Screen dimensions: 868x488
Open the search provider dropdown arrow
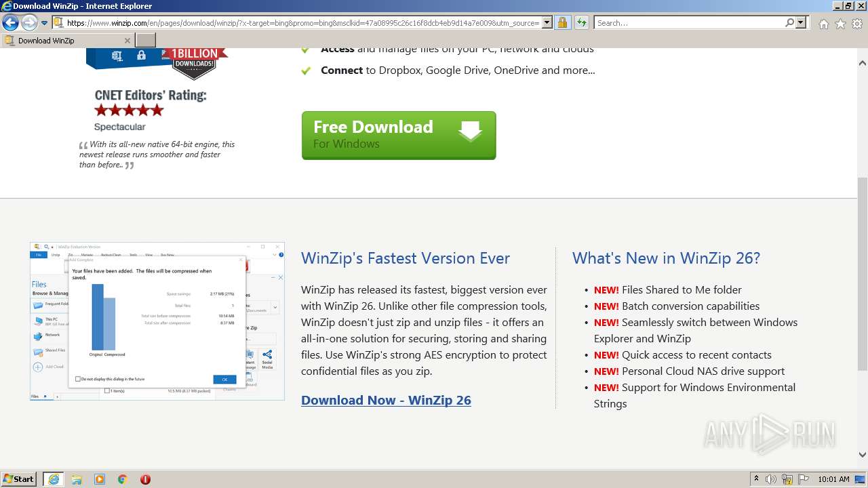click(802, 23)
